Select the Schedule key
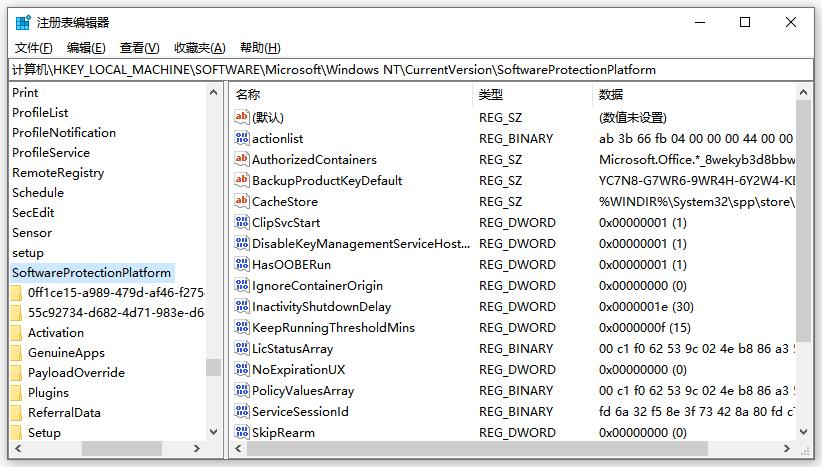The image size is (822, 467). pyautogui.click(x=38, y=192)
